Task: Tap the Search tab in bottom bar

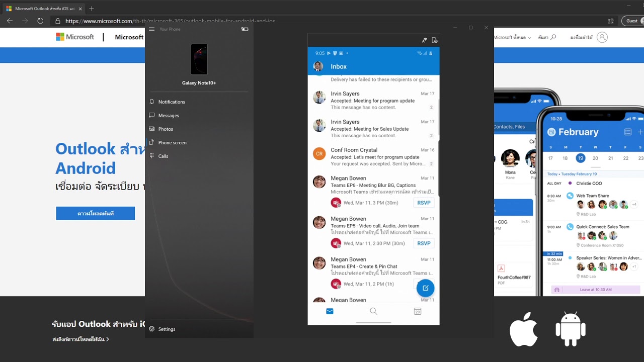Action: [373, 311]
